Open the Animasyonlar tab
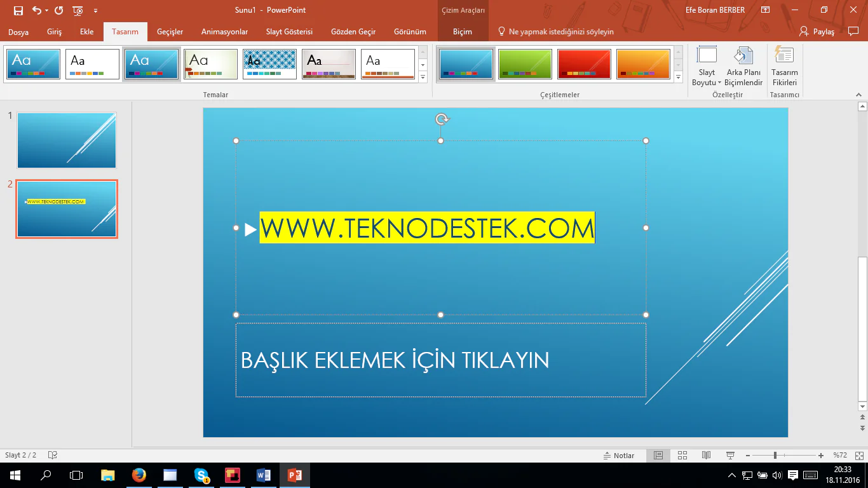The image size is (868, 488). (x=224, y=32)
